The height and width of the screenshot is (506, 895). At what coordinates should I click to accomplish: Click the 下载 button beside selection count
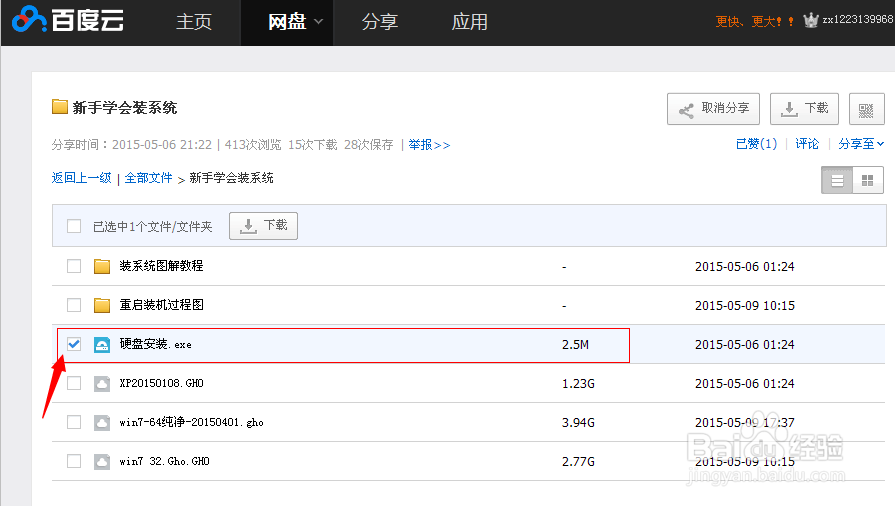point(263,226)
